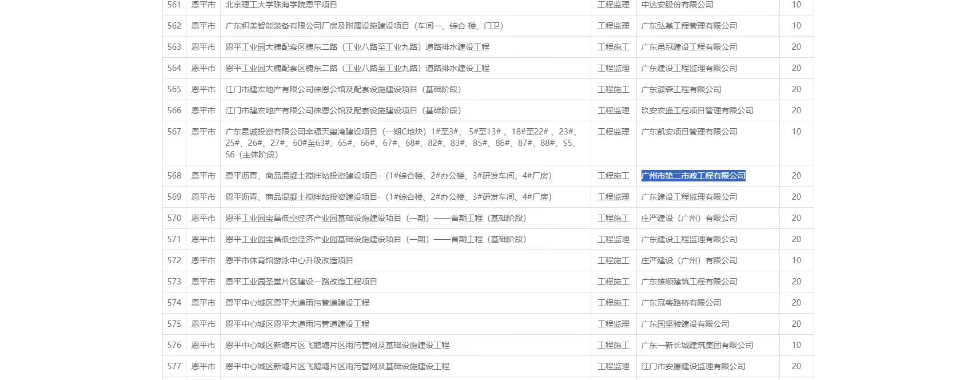Click '工程监理' in row 566

click(614, 110)
